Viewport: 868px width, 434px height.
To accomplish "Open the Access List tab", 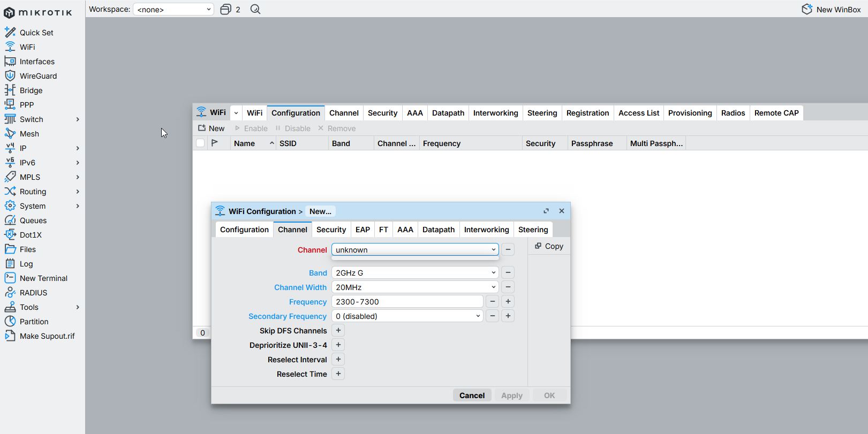I will [638, 113].
